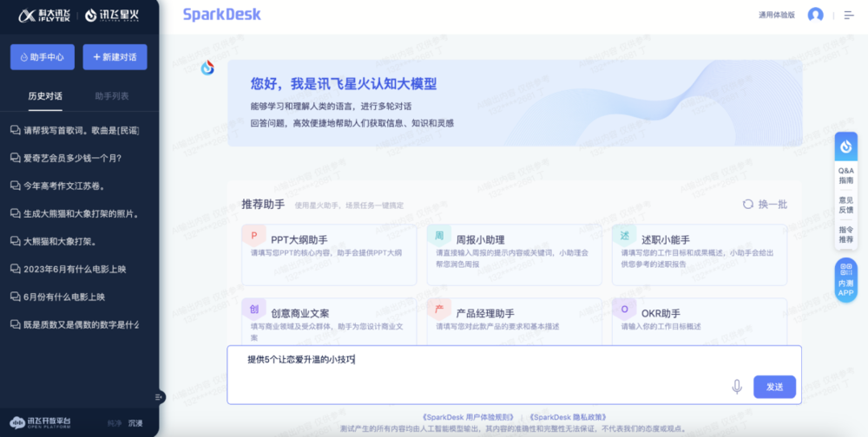
Task: Click the 创意商业文案 '创' badge icon
Action: tap(254, 310)
